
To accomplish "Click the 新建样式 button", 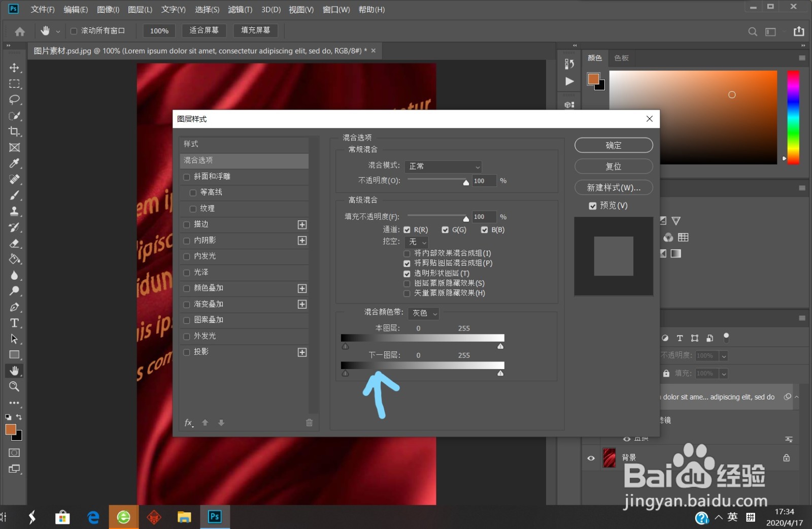I will (x=614, y=187).
